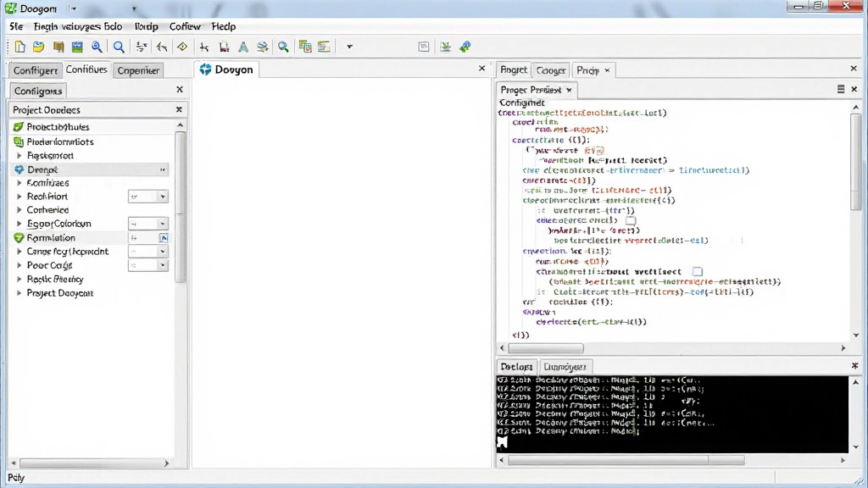Click the landscape image icon in right toolbar group
868x488 pixels.
(x=445, y=47)
